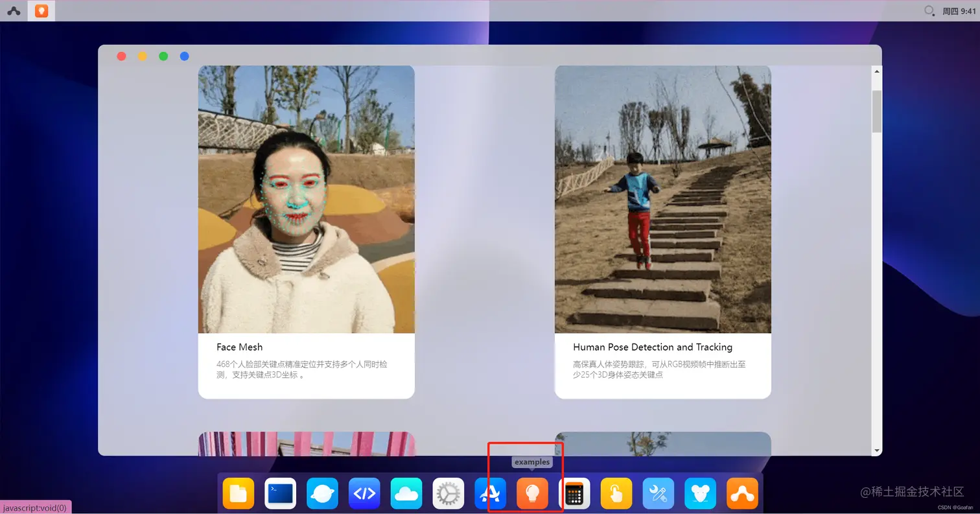Click the vertical scrollbar thumb
980x514 pixels.
(x=877, y=111)
